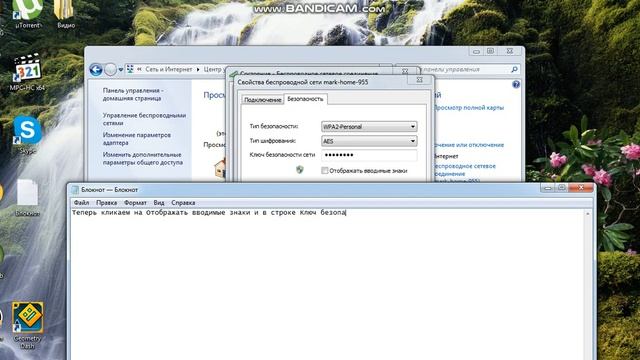This screenshot has width=640, height=360.
Task: Open Панель управления домашняя страница link
Action: [x=133, y=94]
